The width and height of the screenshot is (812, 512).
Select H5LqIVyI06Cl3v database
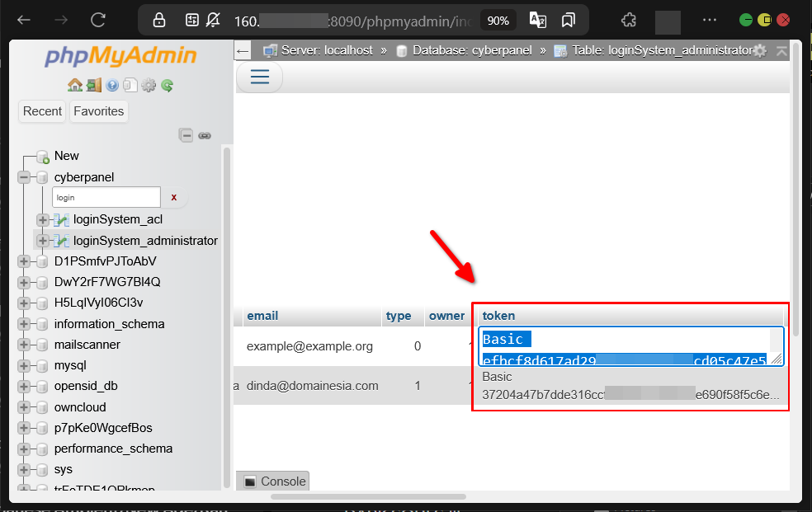click(x=98, y=303)
